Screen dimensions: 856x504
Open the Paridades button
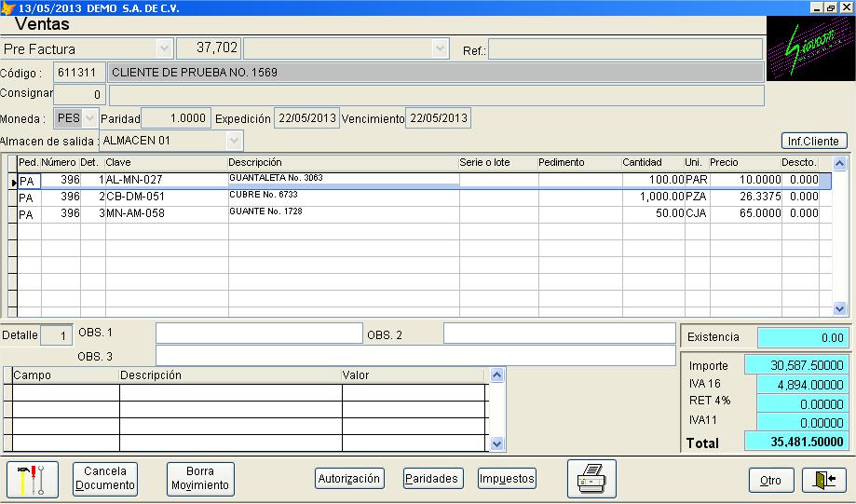[431, 479]
